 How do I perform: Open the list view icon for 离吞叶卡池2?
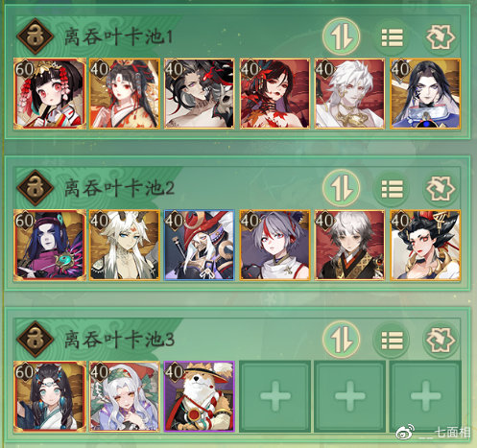[x=392, y=189]
